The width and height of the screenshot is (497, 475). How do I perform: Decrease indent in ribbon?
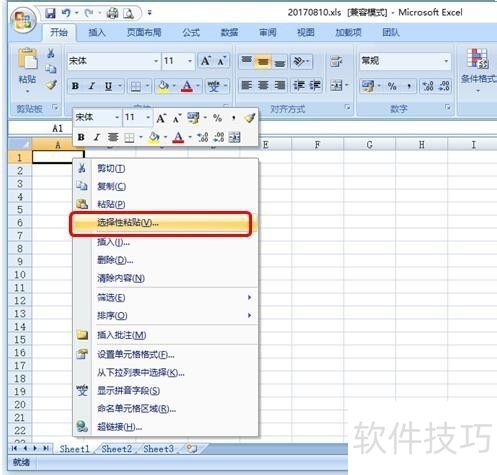[x=299, y=85]
